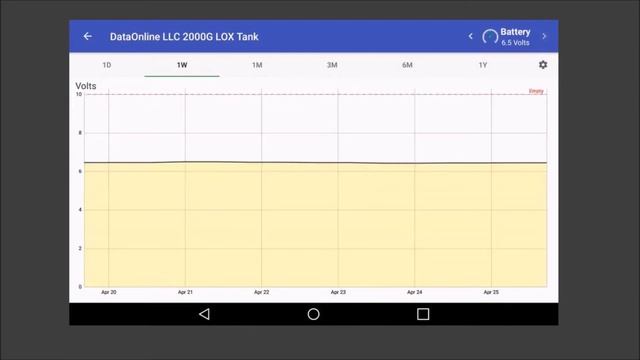
Task: Tap the Battery gauge icon
Action: click(490, 37)
